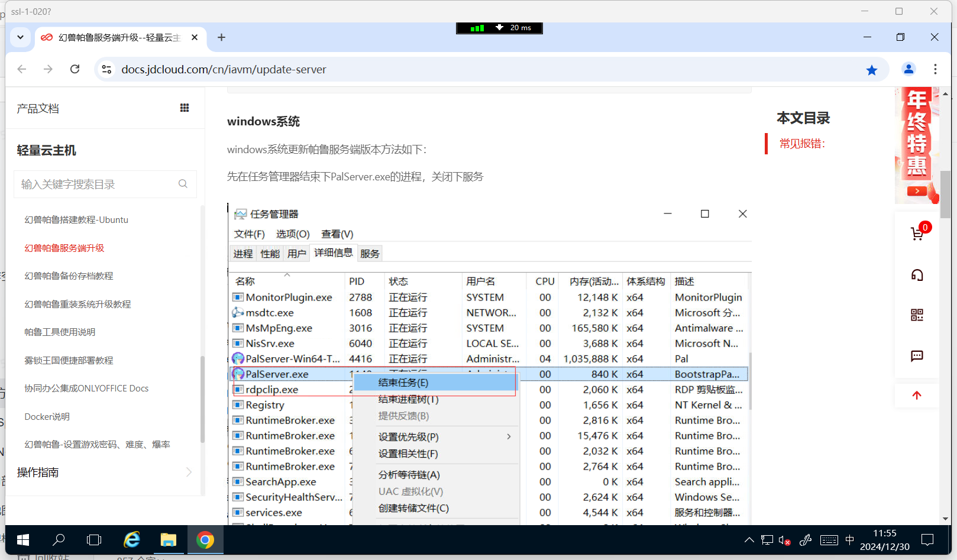Open the feedback chat bubble icon
This screenshot has width=957, height=560.
917,355
